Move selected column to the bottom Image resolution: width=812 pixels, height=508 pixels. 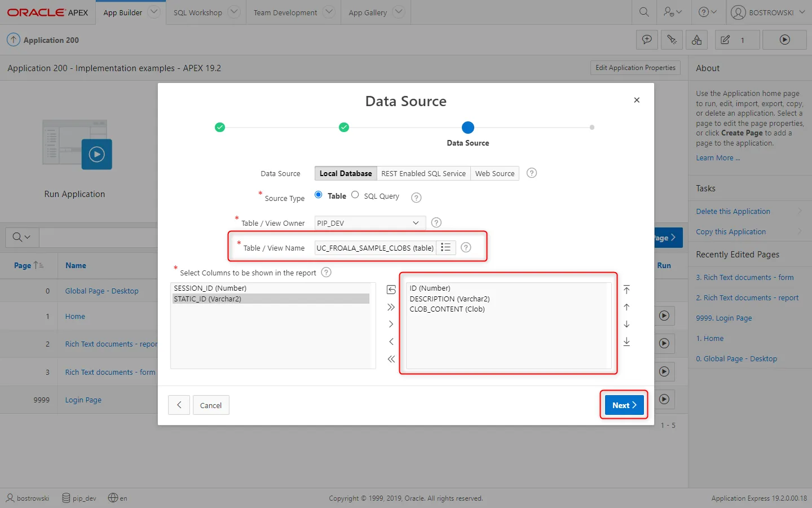(x=626, y=341)
